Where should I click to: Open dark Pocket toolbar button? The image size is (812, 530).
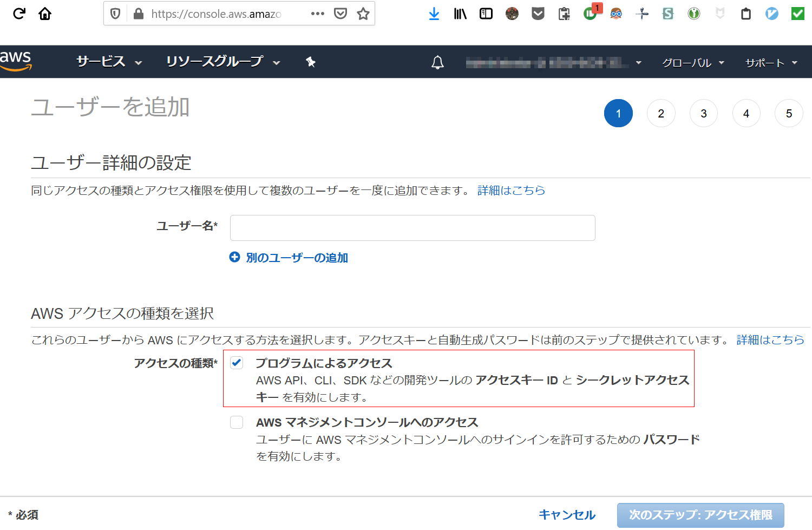[x=538, y=14]
